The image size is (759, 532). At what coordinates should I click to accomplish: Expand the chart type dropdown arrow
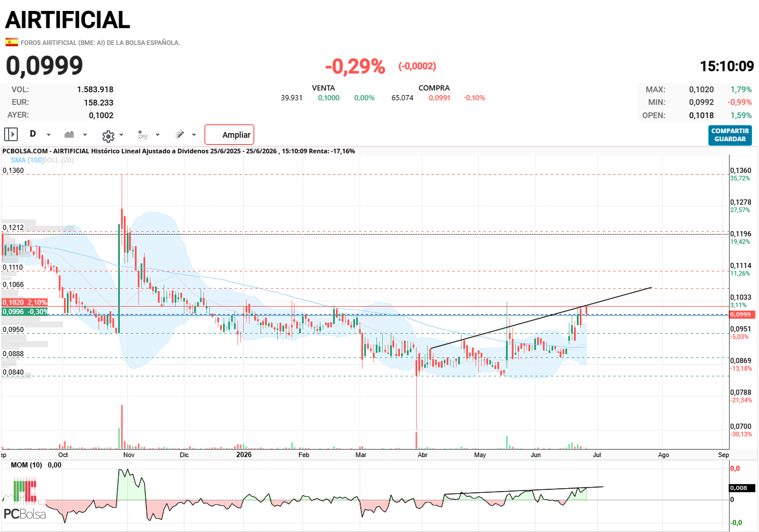pos(85,135)
